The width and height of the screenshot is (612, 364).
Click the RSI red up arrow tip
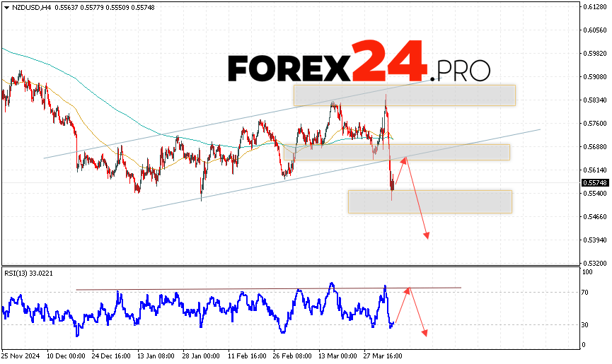(x=408, y=288)
